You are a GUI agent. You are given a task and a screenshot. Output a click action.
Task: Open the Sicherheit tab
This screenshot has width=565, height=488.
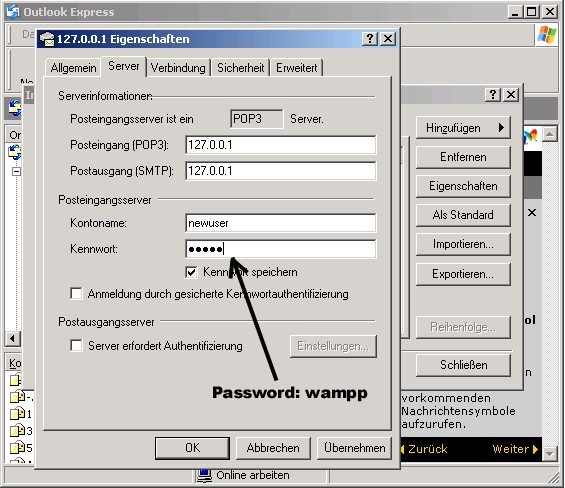(240, 68)
